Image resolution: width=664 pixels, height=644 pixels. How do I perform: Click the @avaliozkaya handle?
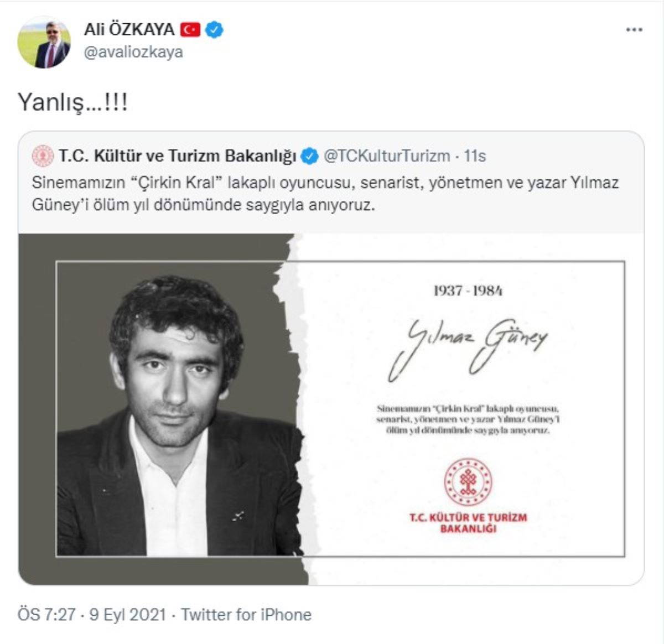tap(133, 52)
